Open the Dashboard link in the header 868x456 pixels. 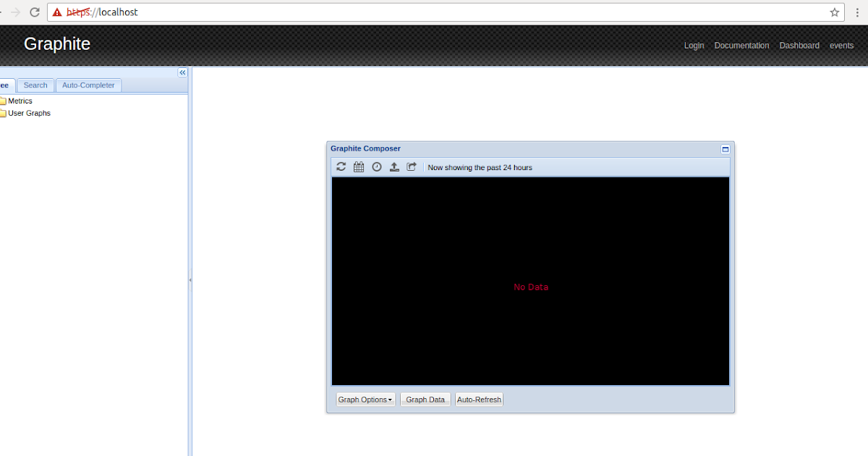click(799, 45)
